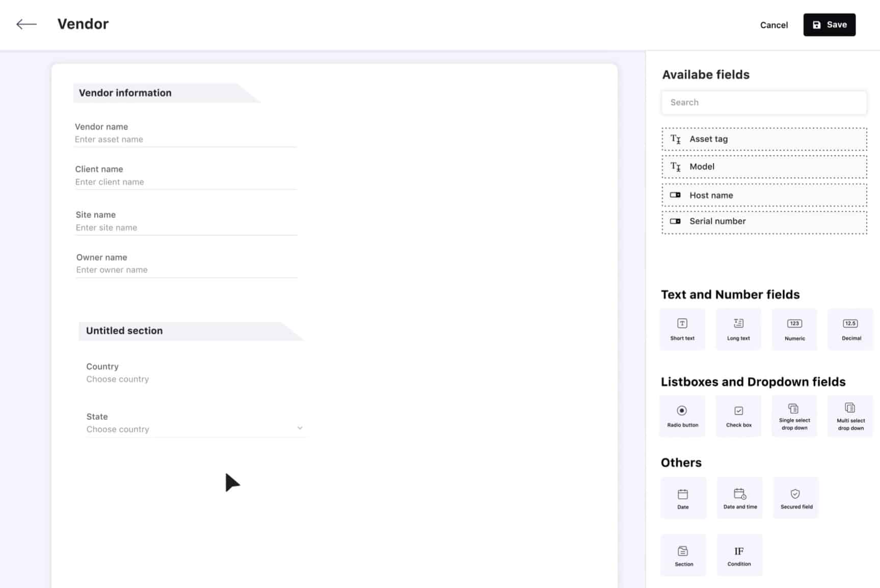Click the Owner name input
Viewport: 880px width, 588px height.
[x=186, y=270]
